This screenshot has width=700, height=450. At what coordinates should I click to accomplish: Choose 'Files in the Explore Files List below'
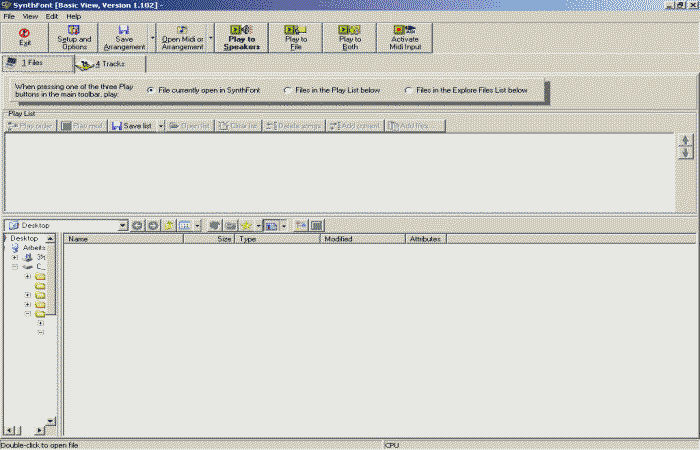409,90
